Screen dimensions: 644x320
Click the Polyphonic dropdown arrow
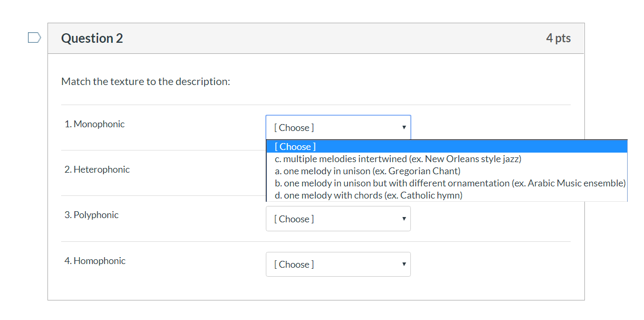click(403, 219)
